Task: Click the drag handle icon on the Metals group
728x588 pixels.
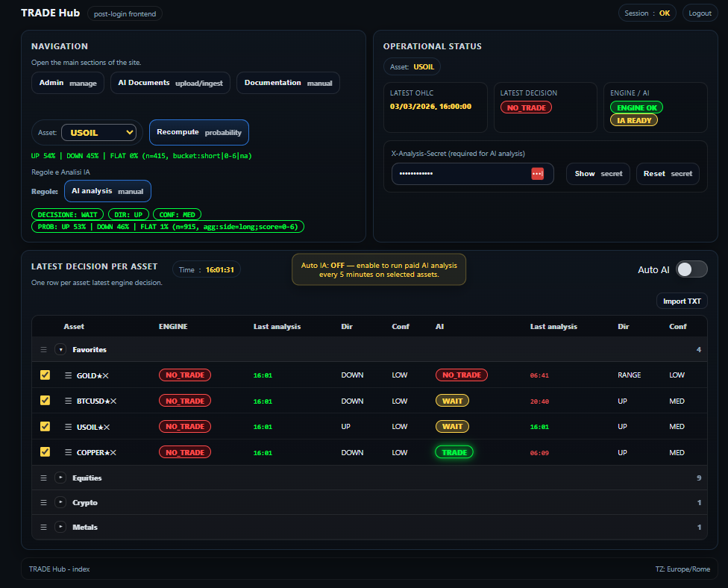Action: (43, 526)
